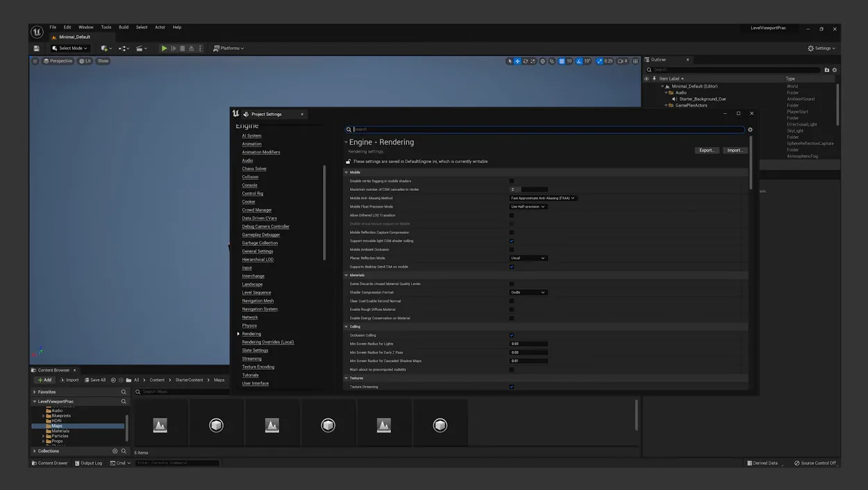Click the Add button in Content Browser
This screenshot has height=490, width=868.
tap(44, 380)
